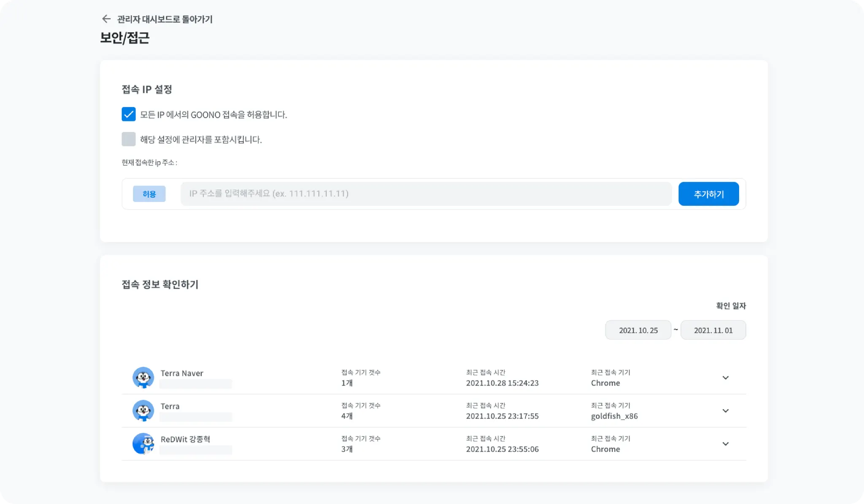Click Terra's penguin avatar
The height and width of the screenshot is (504, 864).
point(143,410)
